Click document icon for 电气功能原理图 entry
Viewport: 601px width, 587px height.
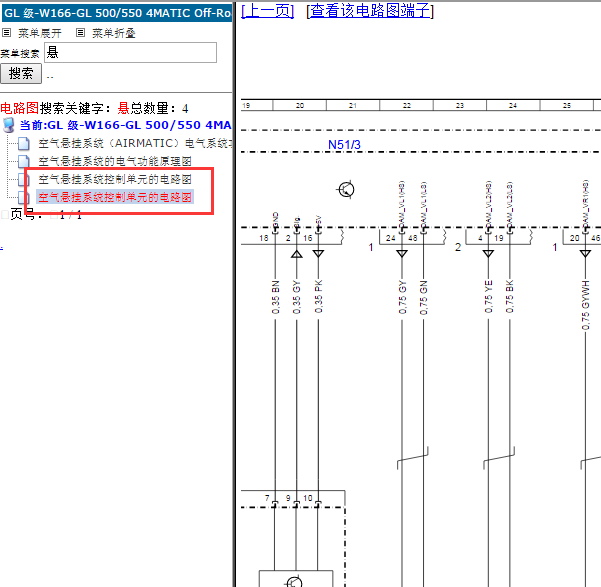(x=23, y=161)
